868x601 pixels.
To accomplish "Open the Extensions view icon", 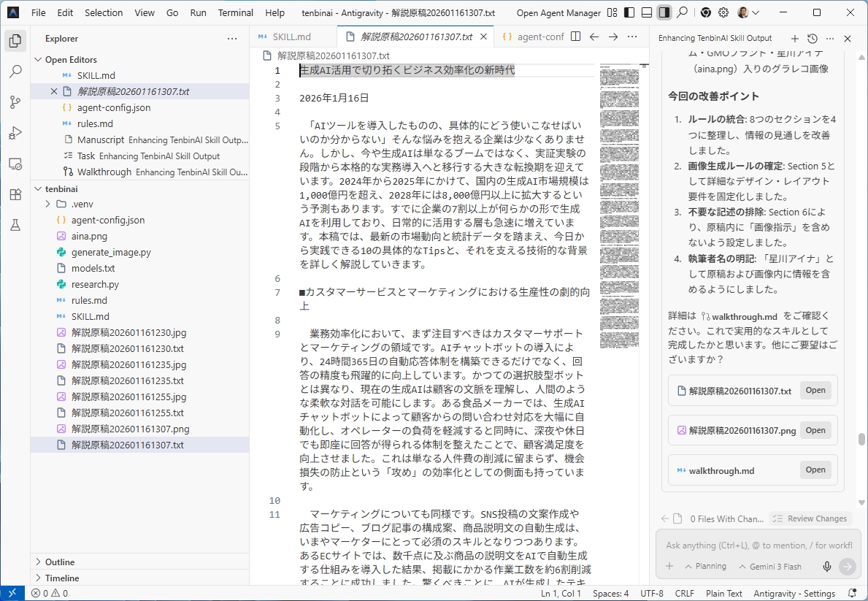I will point(15,194).
